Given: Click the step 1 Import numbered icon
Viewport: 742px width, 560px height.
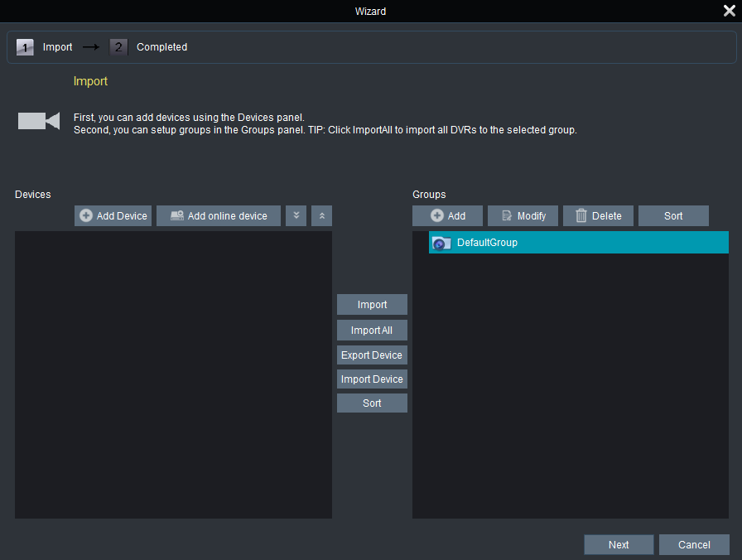Looking at the screenshot, I should (24, 47).
